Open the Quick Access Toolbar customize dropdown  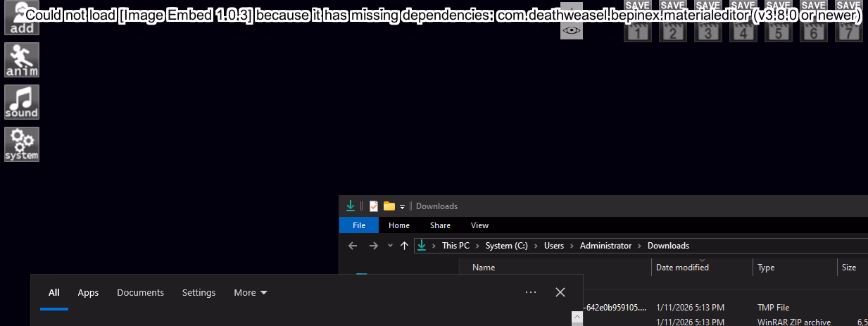click(403, 206)
